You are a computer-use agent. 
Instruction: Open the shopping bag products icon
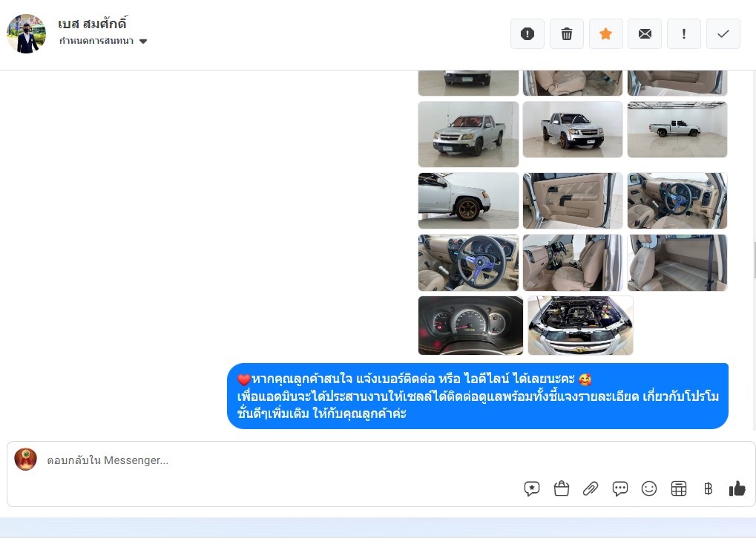pos(561,489)
